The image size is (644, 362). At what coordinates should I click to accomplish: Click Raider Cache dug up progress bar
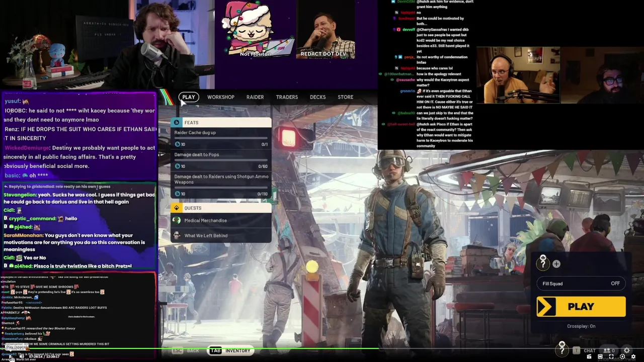tap(221, 138)
